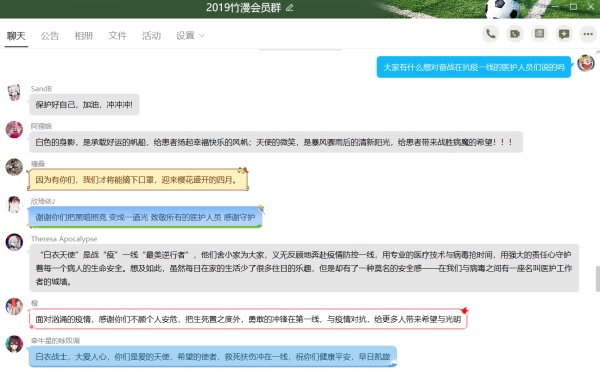The height and width of the screenshot is (372, 600).
Task: Start a voice call in the group
Action: click(490, 34)
